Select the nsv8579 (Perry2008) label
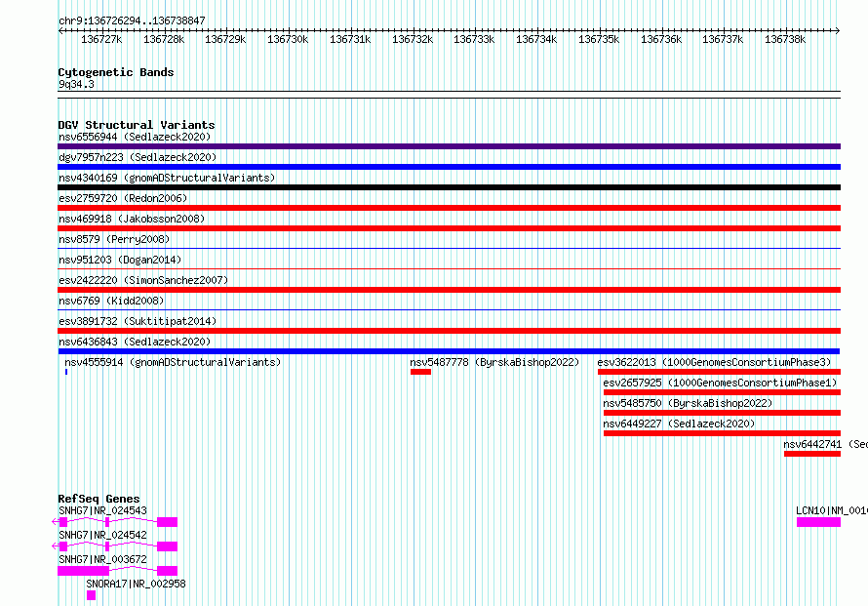Image resolution: width=868 pixels, height=606 pixels. pyautogui.click(x=114, y=239)
